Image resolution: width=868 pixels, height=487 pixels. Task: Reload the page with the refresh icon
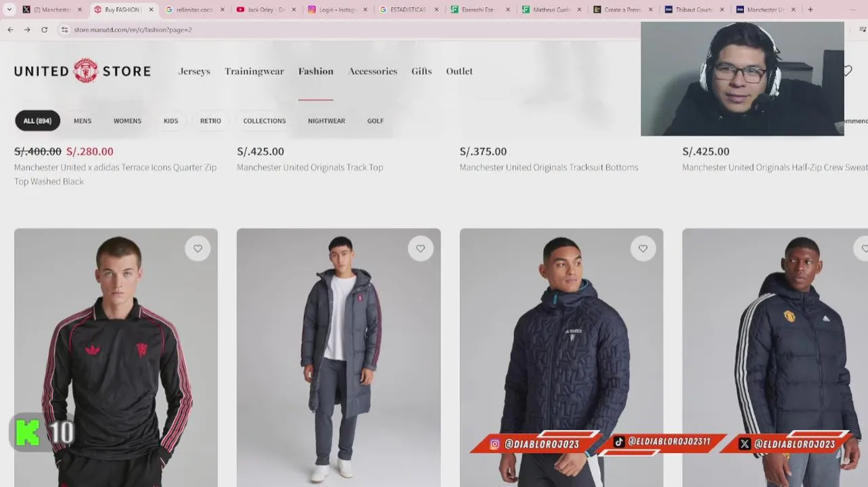click(45, 30)
